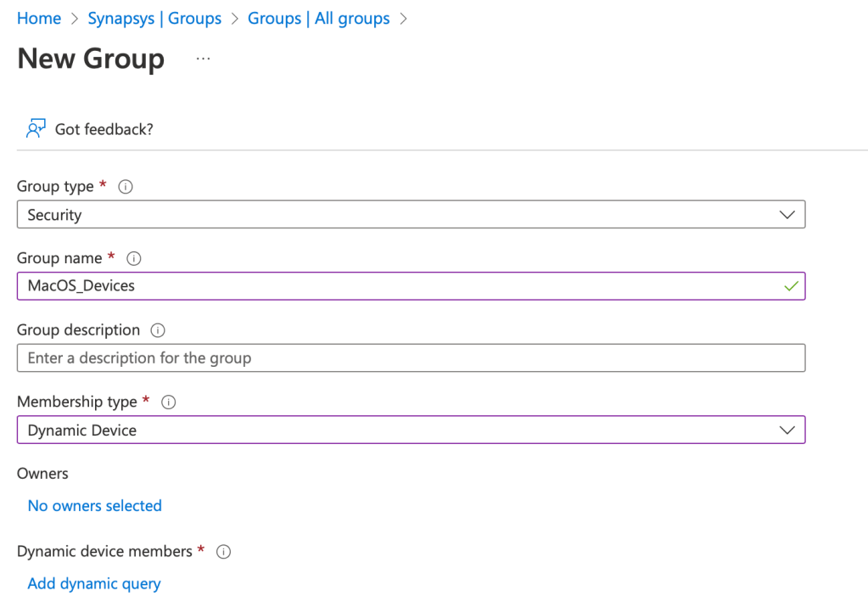The height and width of the screenshot is (602, 868).
Task: Click the New Group page heading
Action: tap(91, 59)
